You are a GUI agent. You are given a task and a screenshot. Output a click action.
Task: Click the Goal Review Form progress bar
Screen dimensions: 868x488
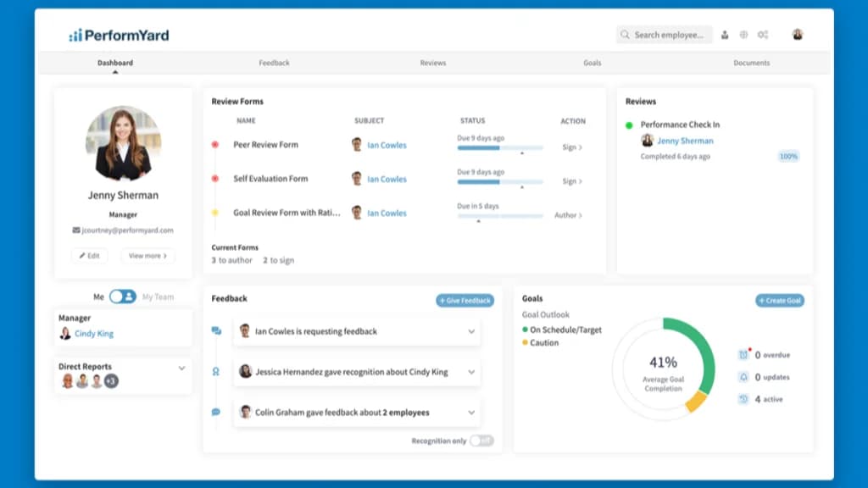(500, 216)
